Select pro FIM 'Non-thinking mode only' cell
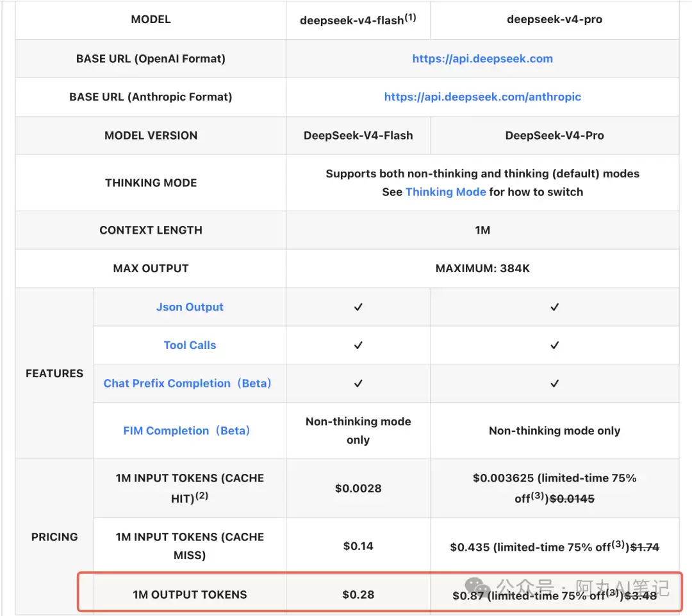This screenshot has width=692, height=616. tap(555, 431)
